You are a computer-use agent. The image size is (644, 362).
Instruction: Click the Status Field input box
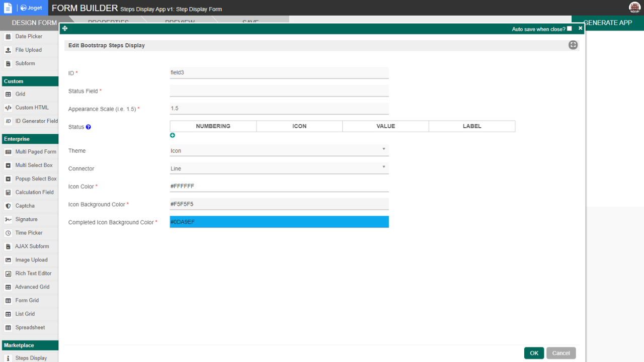tap(279, 90)
